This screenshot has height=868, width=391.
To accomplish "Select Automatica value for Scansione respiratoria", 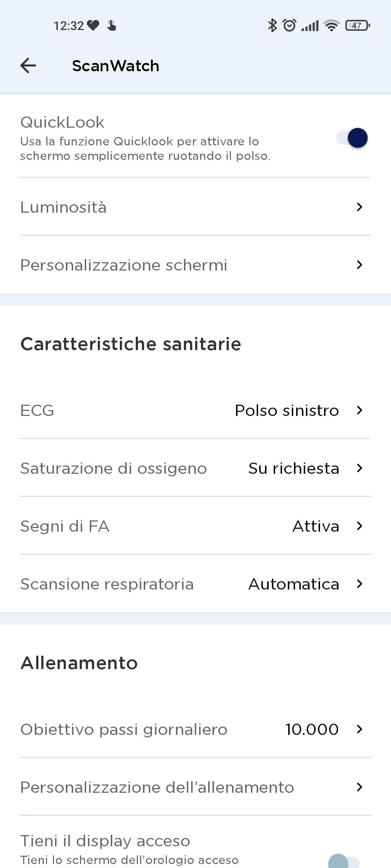I will click(x=294, y=584).
